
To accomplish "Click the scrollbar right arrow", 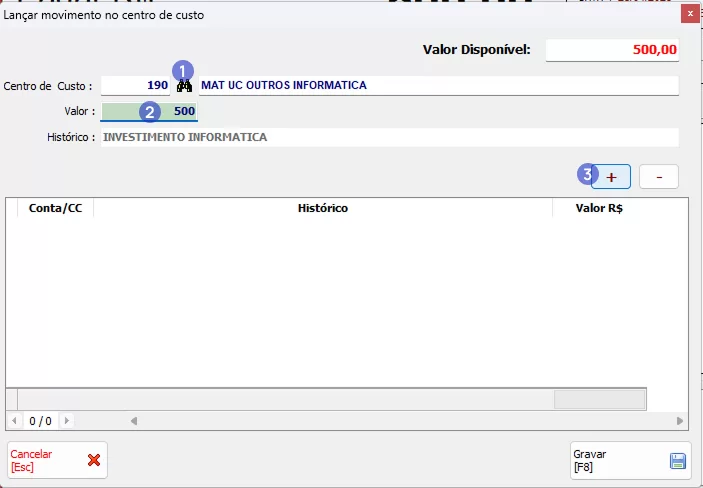I will (680, 421).
